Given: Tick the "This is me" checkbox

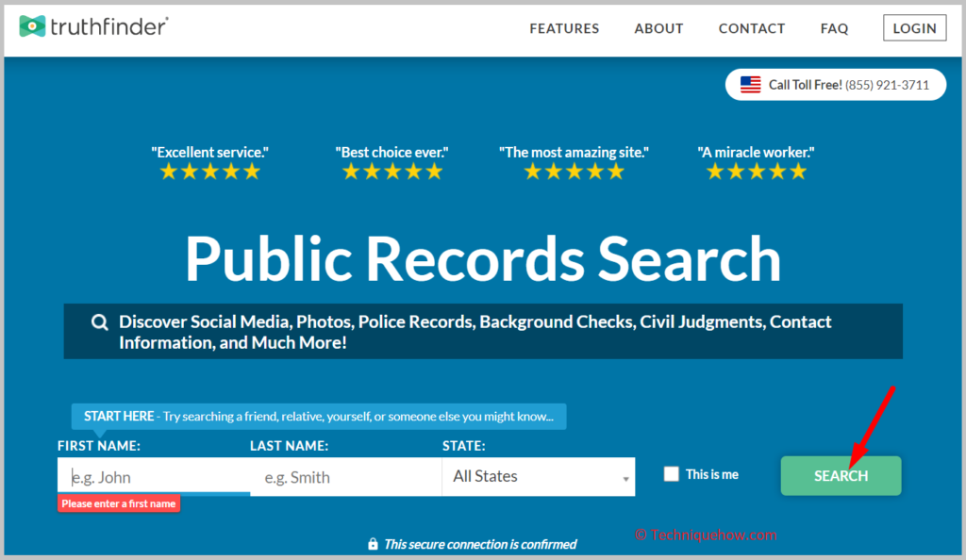Looking at the screenshot, I should tap(671, 474).
